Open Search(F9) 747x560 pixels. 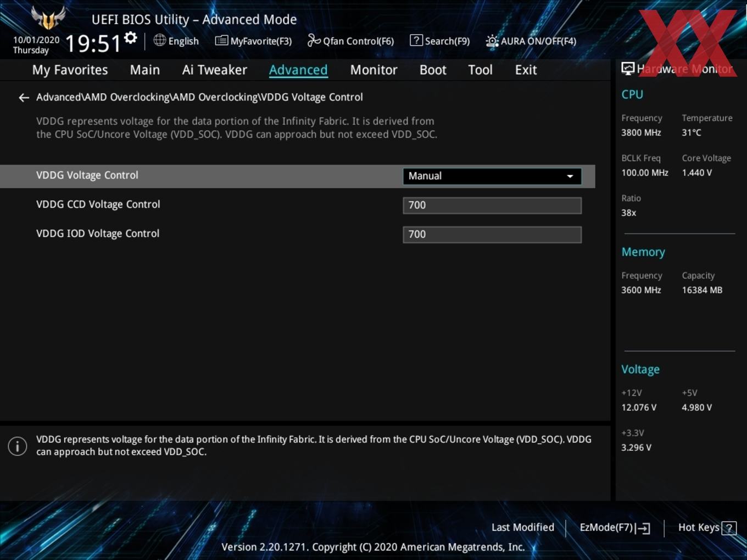440,41
